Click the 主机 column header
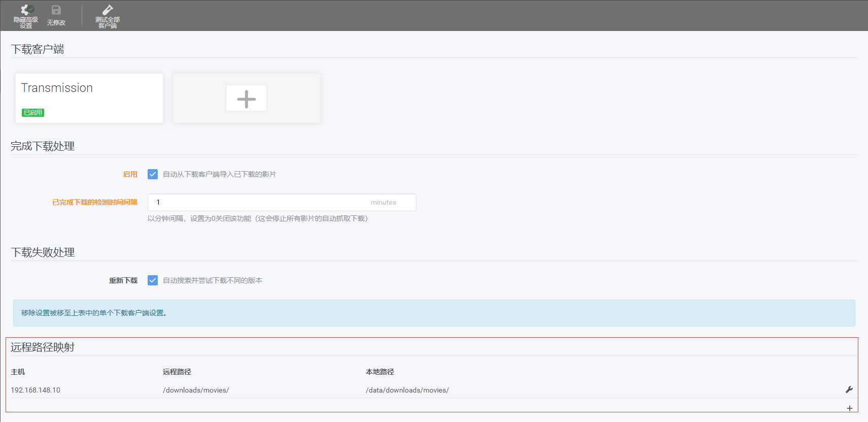868x422 pixels. coord(18,372)
